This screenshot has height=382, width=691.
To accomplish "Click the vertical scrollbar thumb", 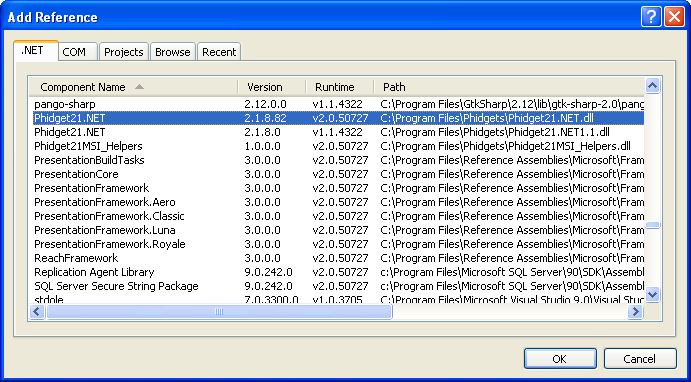I will coord(652,225).
